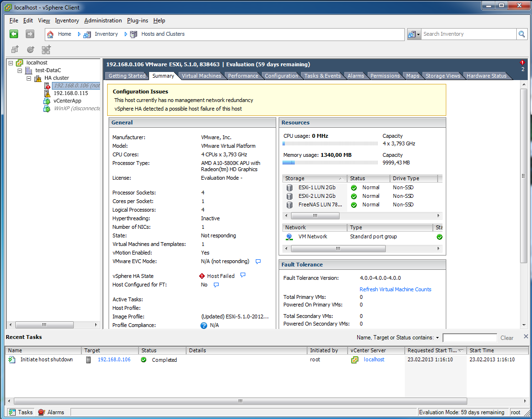Click the Profile Compliance question mark icon
The width and height of the screenshot is (532, 419).
click(203, 325)
